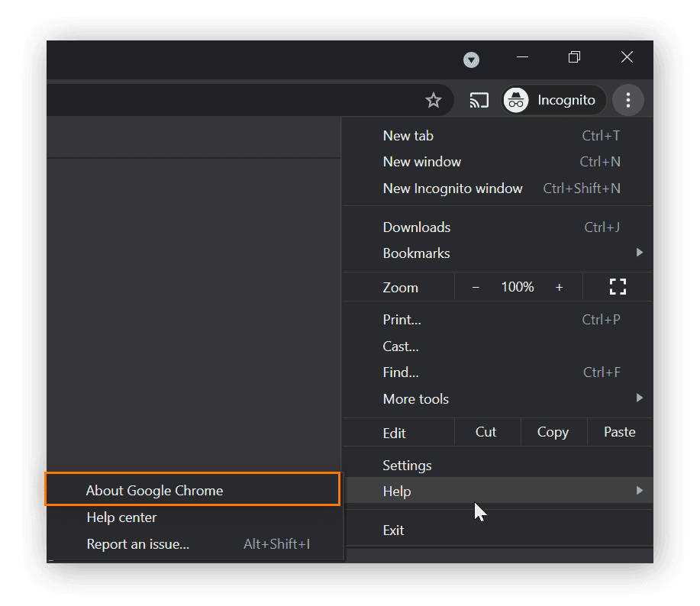Image resolution: width=700 pixels, height=606 pixels.
Task: Open Settings from the menu
Action: click(x=497, y=466)
